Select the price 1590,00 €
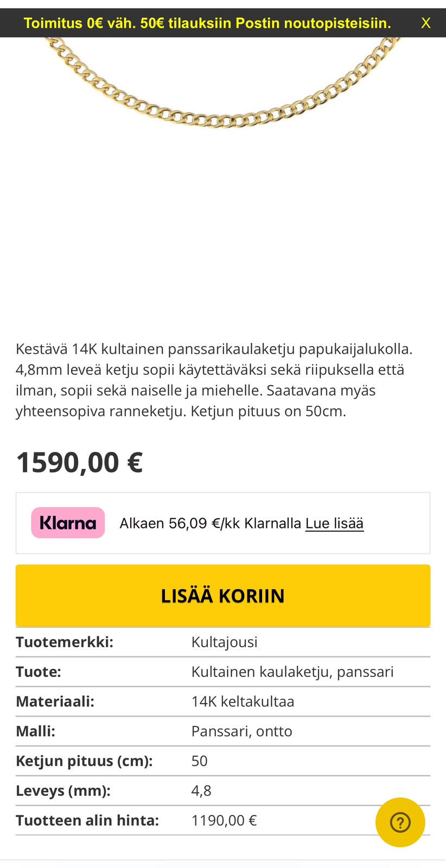Screen dimensions: 446x868 tap(79, 462)
